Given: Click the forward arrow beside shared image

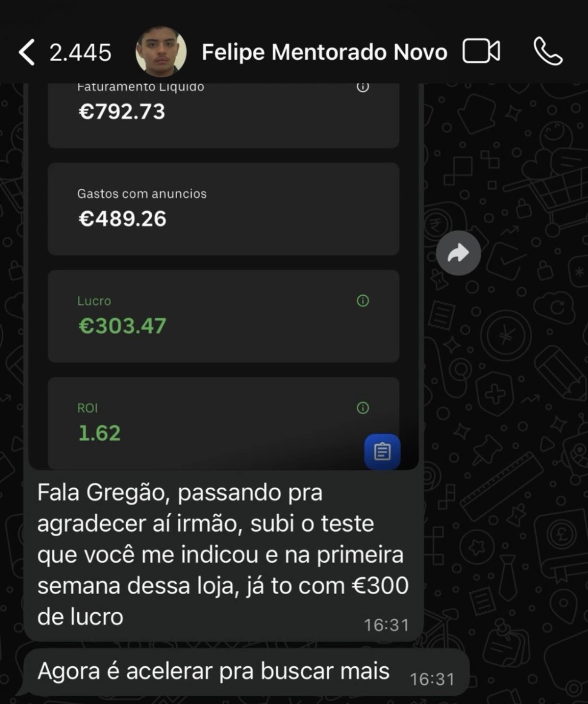Looking at the screenshot, I should coord(458,253).
